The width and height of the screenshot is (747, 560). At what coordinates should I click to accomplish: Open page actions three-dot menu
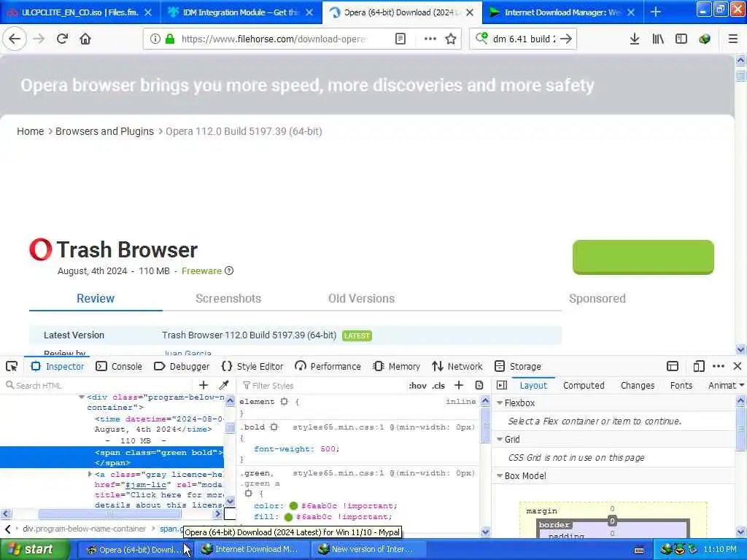430,39
